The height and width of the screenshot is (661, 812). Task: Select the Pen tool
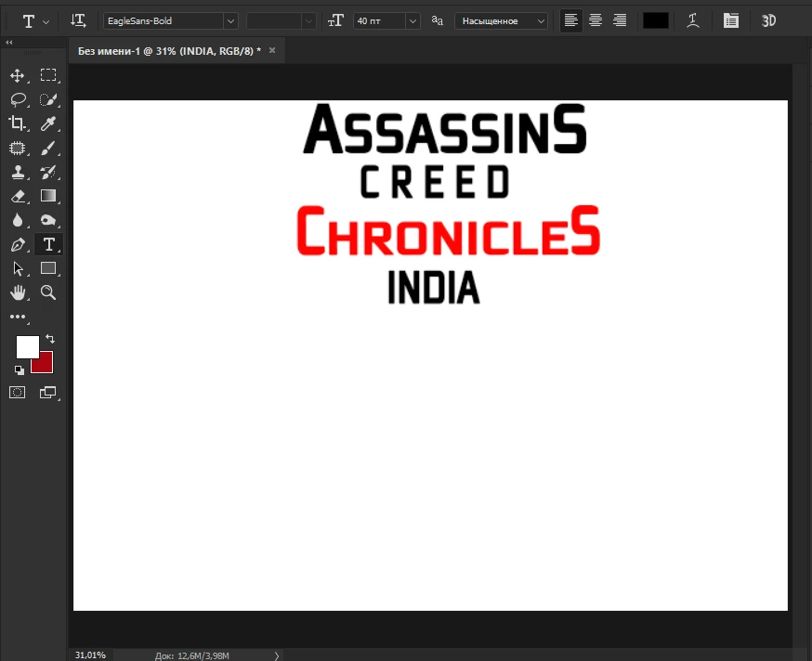pyautogui.click(x=18, y=244)
